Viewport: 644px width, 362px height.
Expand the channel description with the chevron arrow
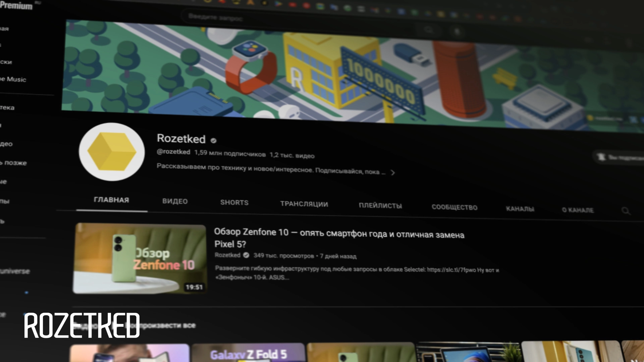coord(393,173)
